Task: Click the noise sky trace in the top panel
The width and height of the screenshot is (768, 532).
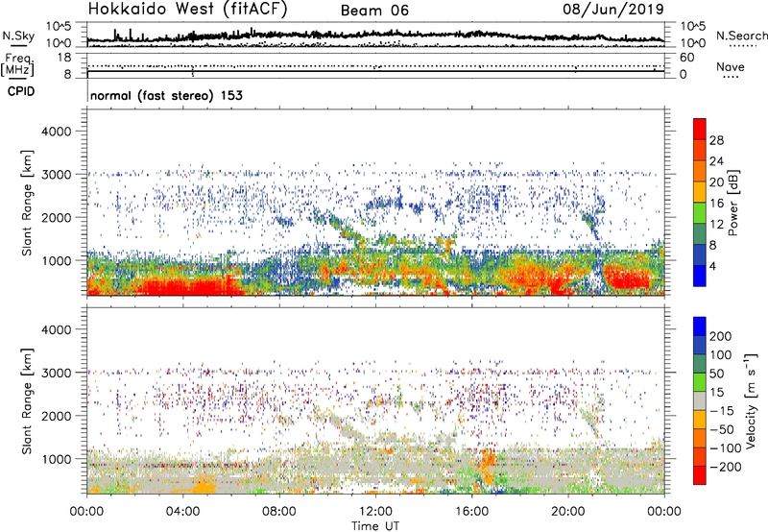Action: click(x=375, y=35)
